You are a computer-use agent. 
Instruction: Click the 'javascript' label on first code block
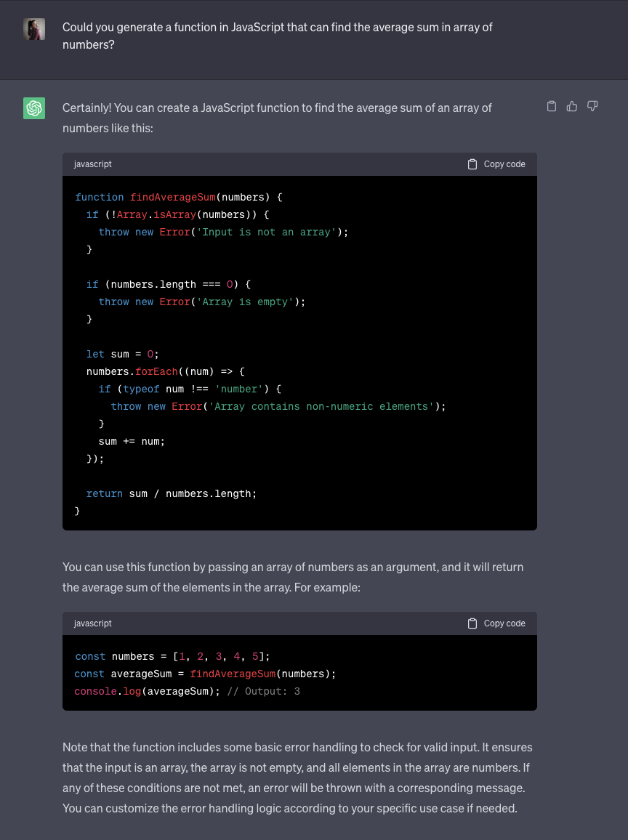click(x=93, y=164)
